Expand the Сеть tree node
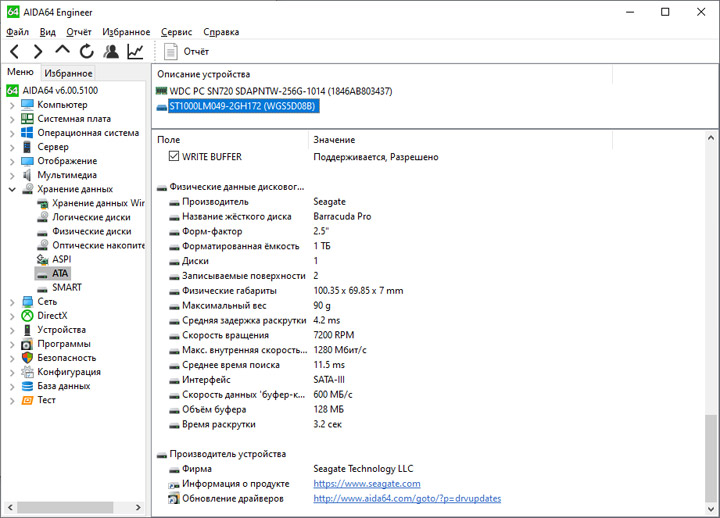Screen dimensions: 720x518 pyautogui.click(x=12, y=301)
